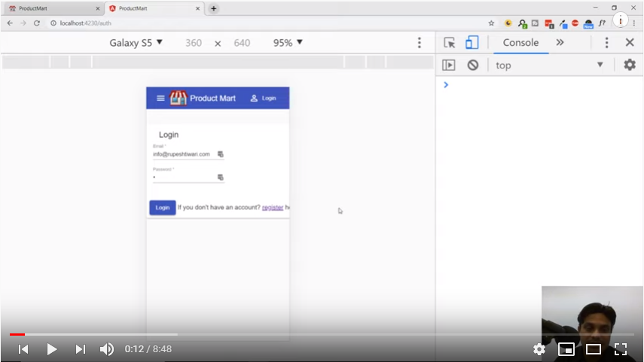Mute the video volume
644x362 pixels.
click(x=107, y=349)
